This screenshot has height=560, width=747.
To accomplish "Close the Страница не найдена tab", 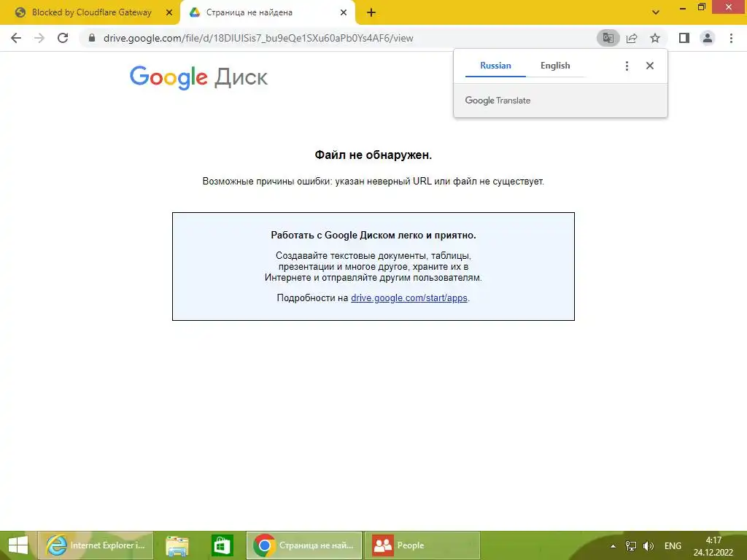I will coord(343,12).
